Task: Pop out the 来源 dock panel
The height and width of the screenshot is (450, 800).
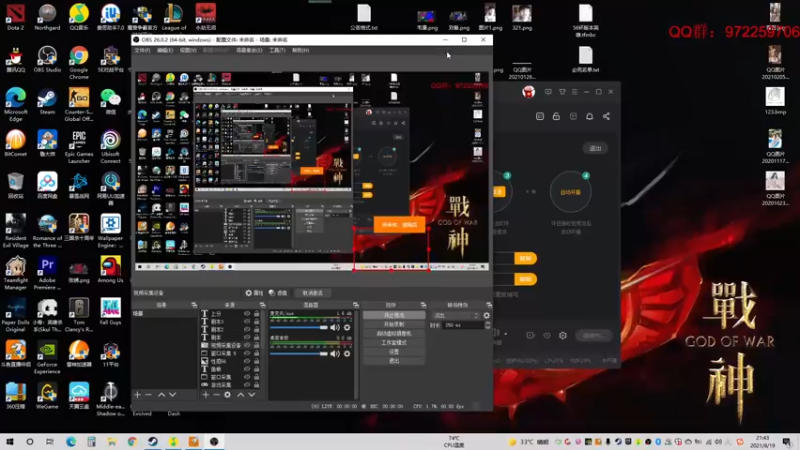Action: [262, 305]
